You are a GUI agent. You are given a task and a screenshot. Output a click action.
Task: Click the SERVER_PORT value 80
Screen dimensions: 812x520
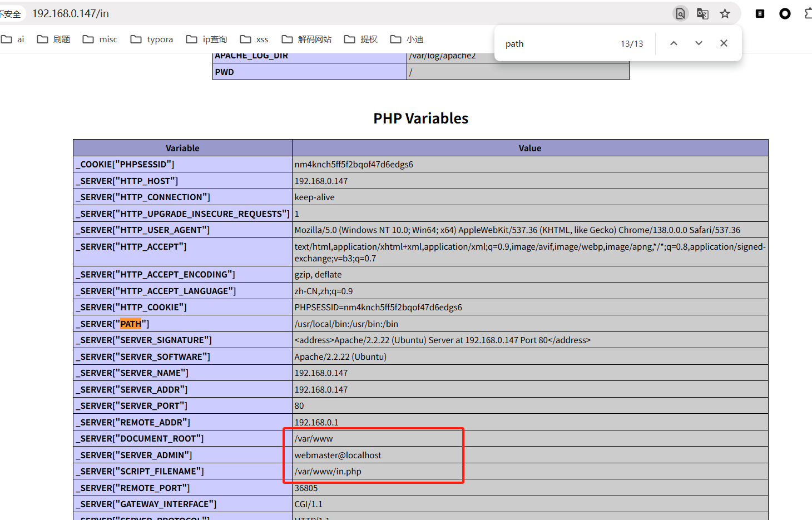[x=299, y=406]
